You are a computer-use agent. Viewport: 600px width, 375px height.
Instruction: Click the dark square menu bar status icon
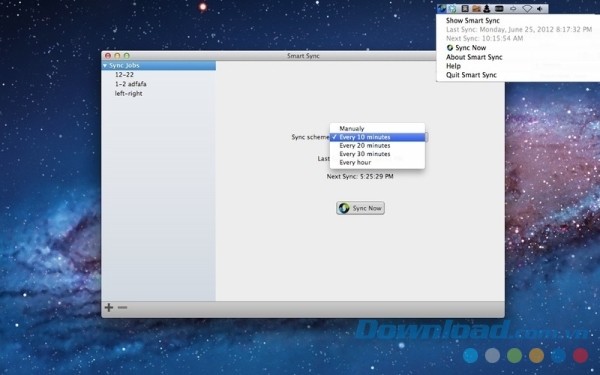click(x=465, y=8)
